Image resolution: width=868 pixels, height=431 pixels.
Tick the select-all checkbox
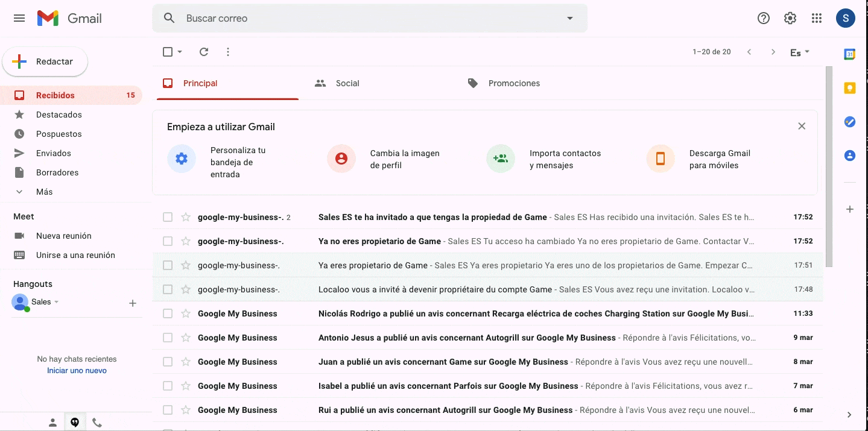click(x=168, y=52)
